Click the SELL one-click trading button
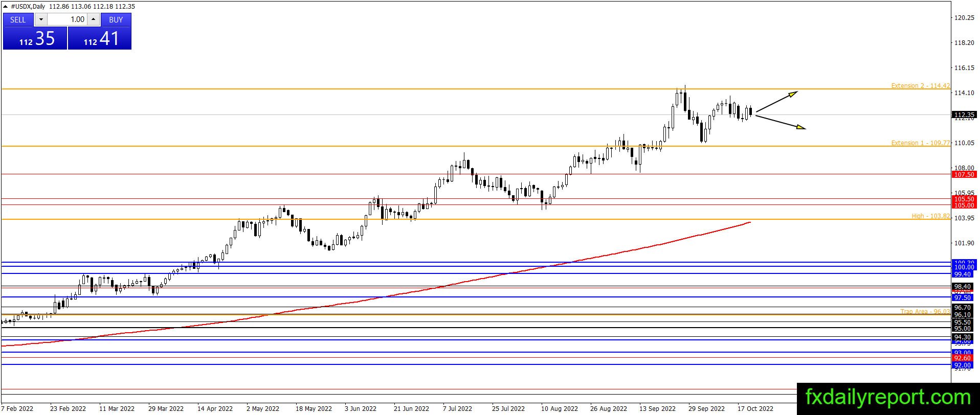980x415 pixels. pyautogui.click(x=18, y=19)
